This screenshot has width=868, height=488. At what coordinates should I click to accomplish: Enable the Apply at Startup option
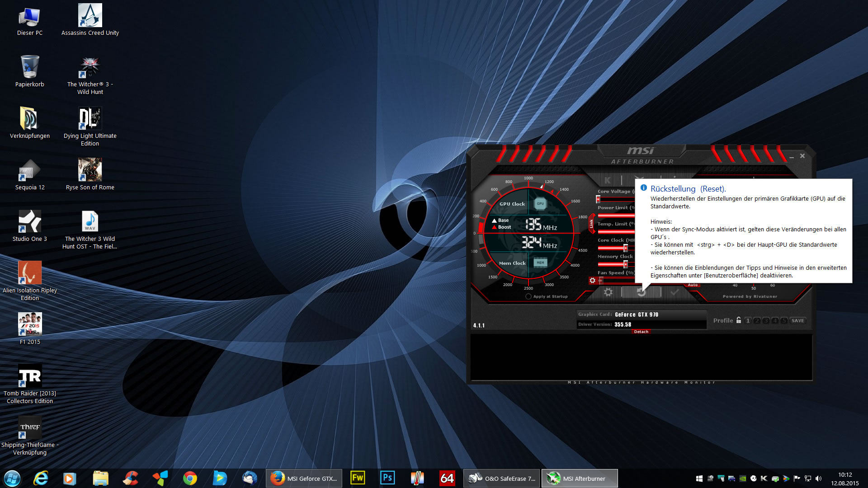click(528, 296)
